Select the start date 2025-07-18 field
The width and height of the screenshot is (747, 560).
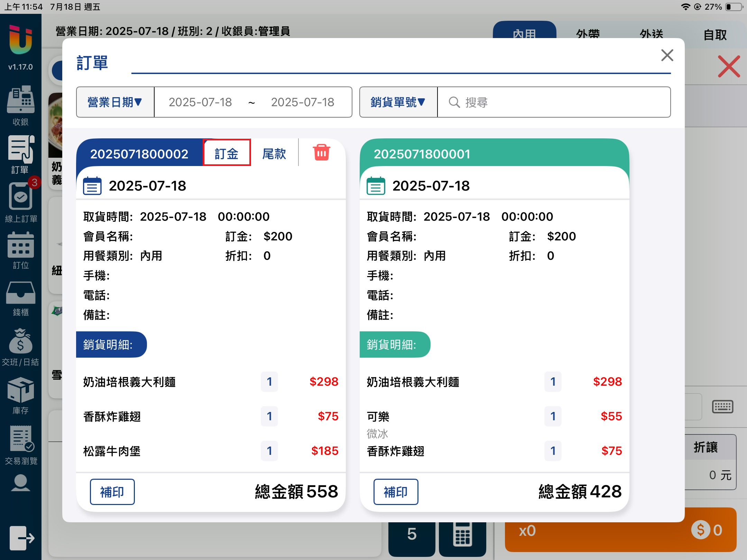click(200, 102)
